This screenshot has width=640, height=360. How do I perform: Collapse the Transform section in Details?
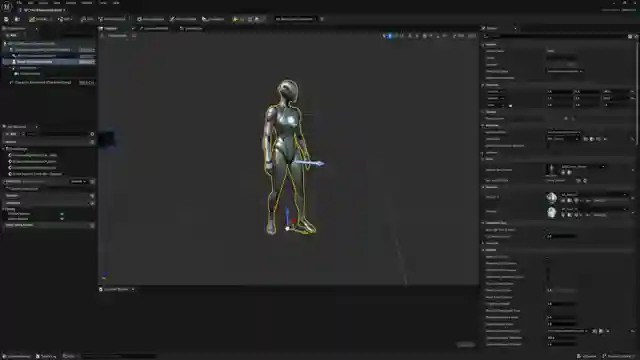(483, 85)
